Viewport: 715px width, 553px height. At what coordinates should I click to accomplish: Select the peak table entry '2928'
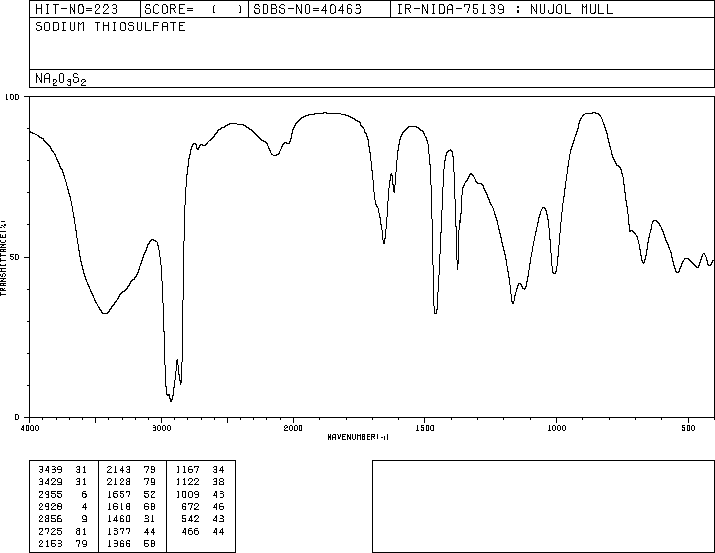[51, 506]
